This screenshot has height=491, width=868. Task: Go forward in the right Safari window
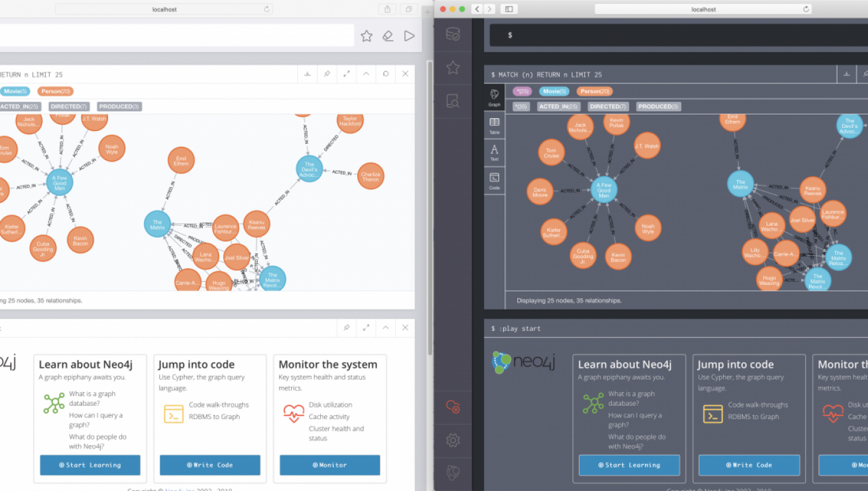pos(489,9)
